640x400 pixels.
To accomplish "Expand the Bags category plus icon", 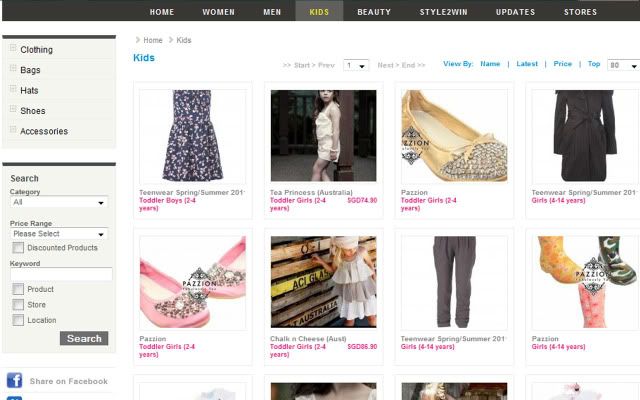I will [x=13, y=68].
